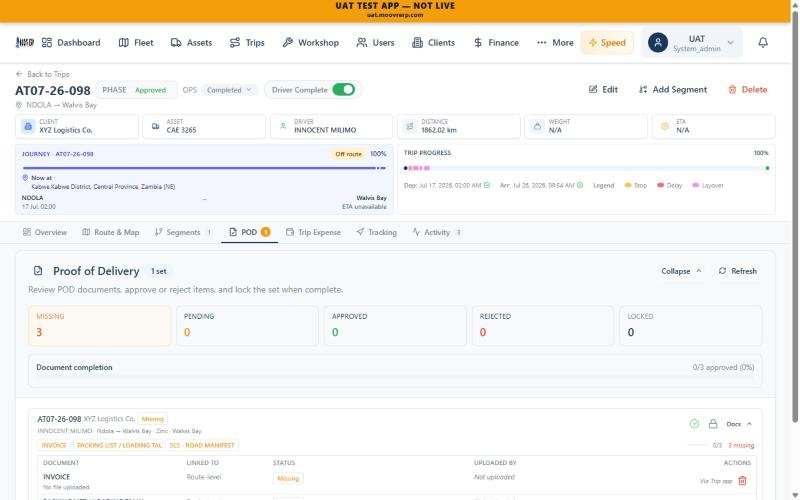
Task: Open the Dashboard page
Action: [71, 42]
